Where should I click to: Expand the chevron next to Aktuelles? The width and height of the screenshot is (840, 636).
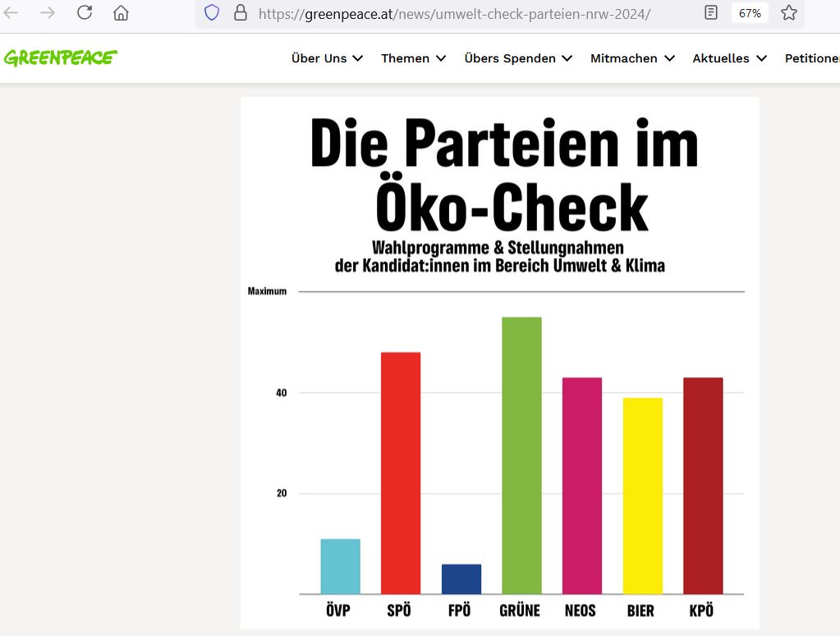[x=761, y=58]
